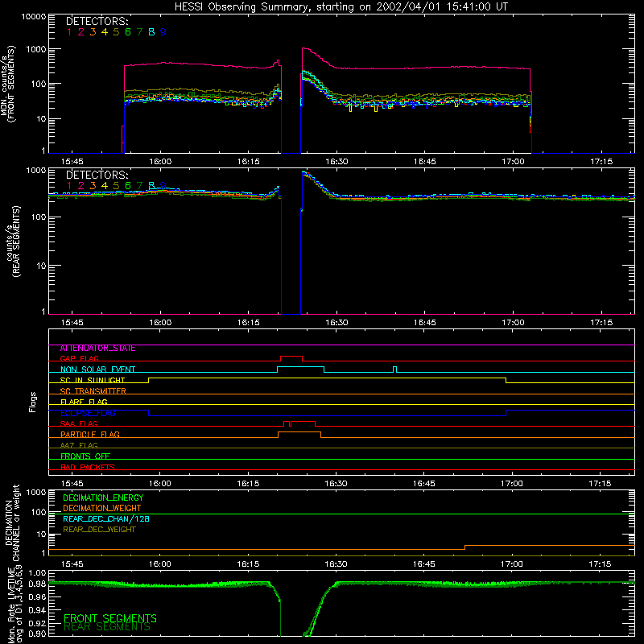Click the counts/s (REAR SEGMENTS) axis title
The image size is (644, 644).
(13, 241)
